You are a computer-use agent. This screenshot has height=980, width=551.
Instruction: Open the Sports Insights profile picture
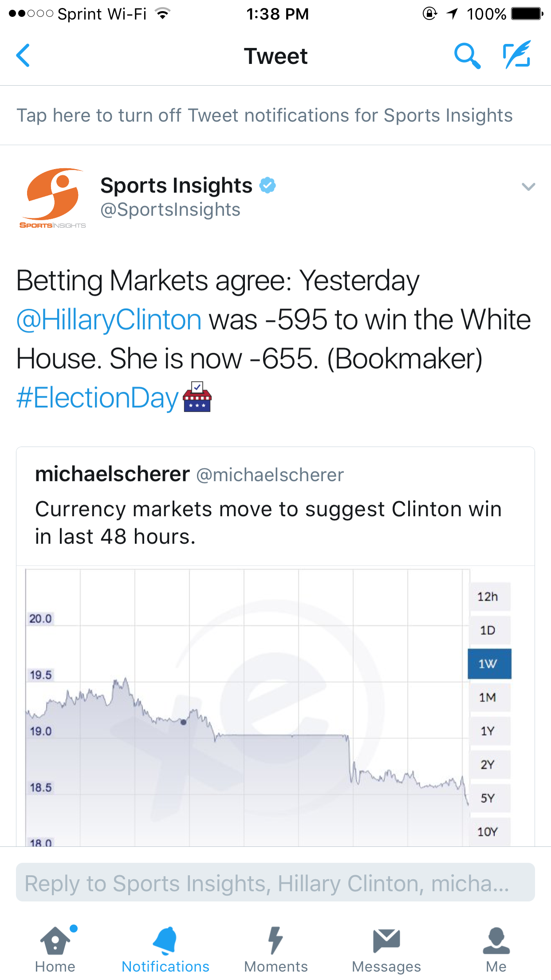pos(53,198)
